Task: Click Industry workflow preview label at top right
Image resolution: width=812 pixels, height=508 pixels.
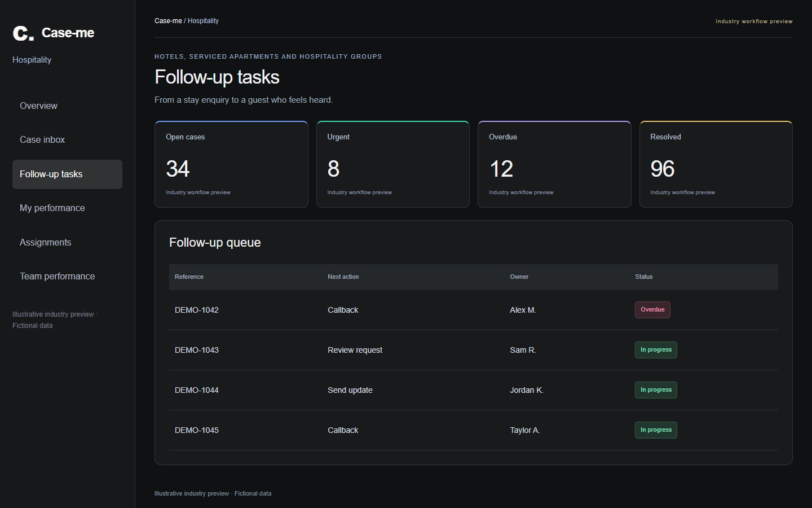Action: [754, 21]
